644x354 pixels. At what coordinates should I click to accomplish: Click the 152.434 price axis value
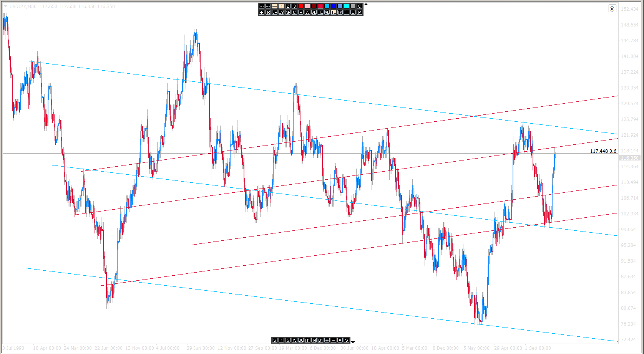629,9
